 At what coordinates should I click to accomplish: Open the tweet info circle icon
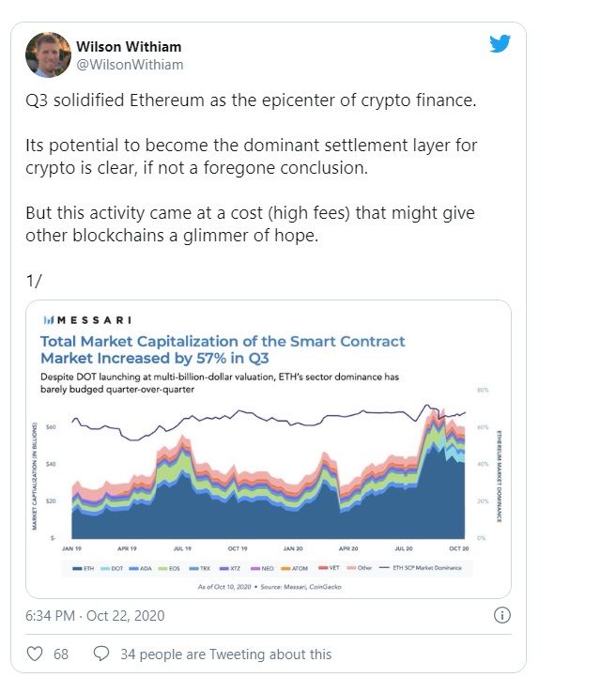click(x=502, y=615)
